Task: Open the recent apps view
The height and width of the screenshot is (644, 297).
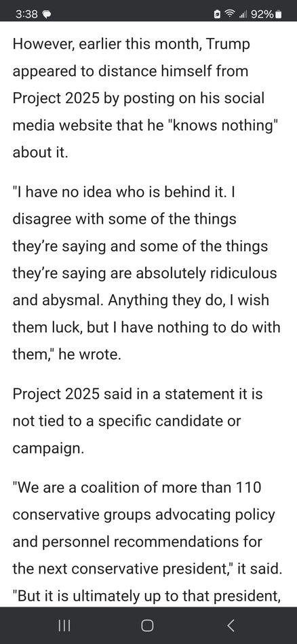Action: (x=64, y=625)
